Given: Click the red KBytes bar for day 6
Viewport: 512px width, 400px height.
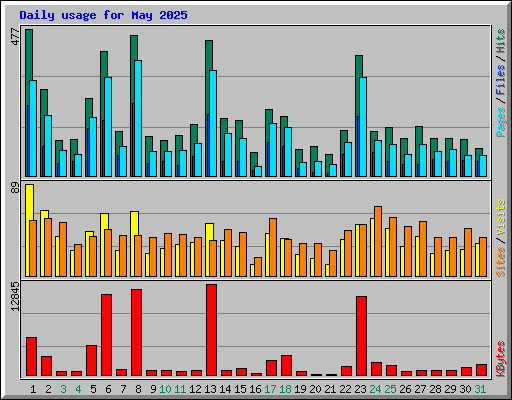Looking at the screenshot, I should (x=106, y=335).
